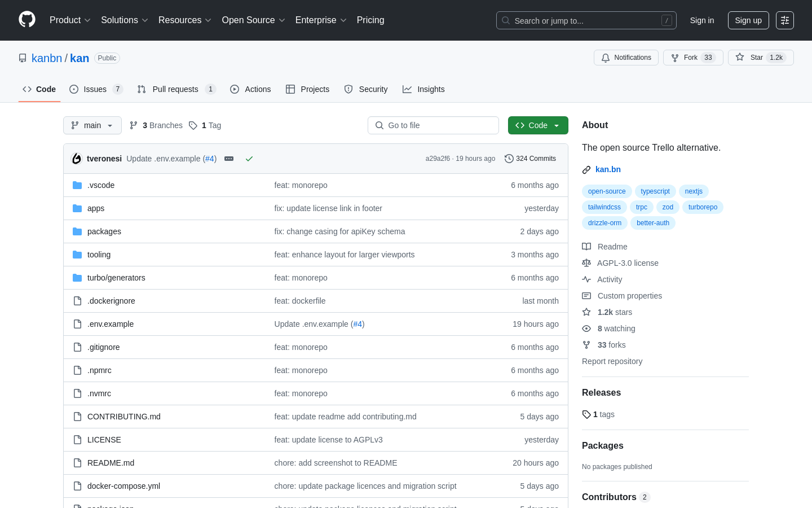Fork the repository
This screenshot has width=812, height=508.
(693, 58)
